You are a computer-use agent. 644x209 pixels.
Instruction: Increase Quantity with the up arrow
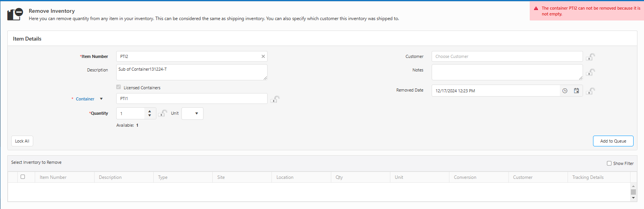(x=150, y=111)
